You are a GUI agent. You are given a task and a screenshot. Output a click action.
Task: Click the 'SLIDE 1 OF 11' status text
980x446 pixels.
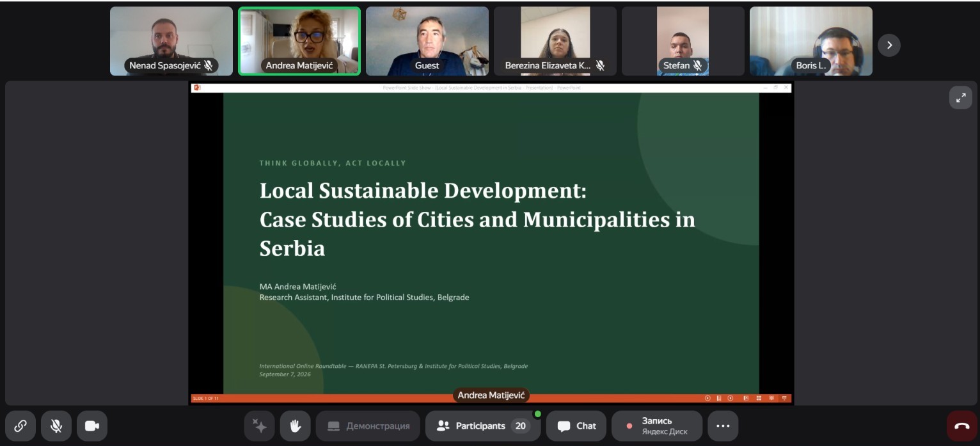[205, 399]
